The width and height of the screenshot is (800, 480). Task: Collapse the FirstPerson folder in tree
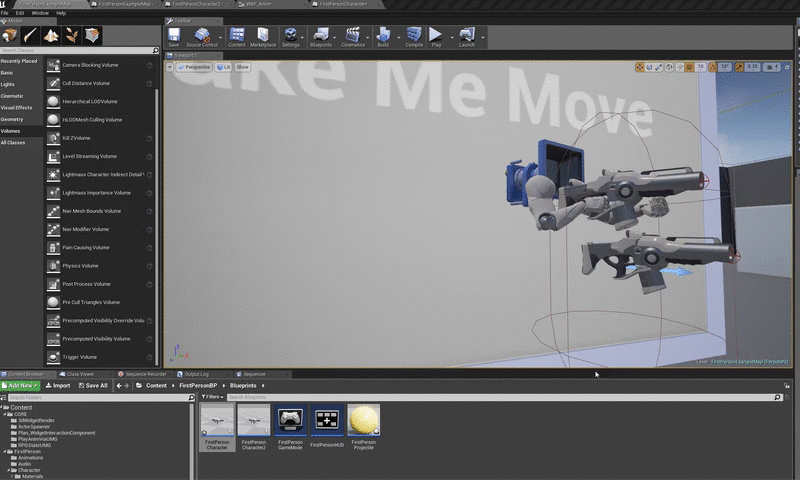pyautogui.click(x=4, y=451)
